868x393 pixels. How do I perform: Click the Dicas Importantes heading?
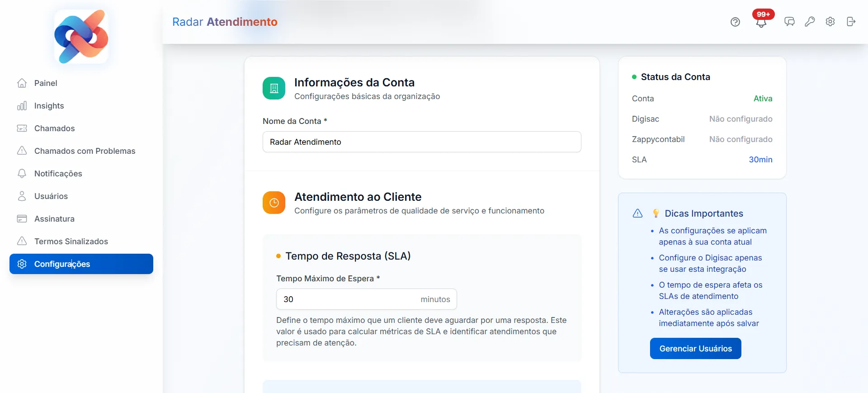[x=704, y=213]
